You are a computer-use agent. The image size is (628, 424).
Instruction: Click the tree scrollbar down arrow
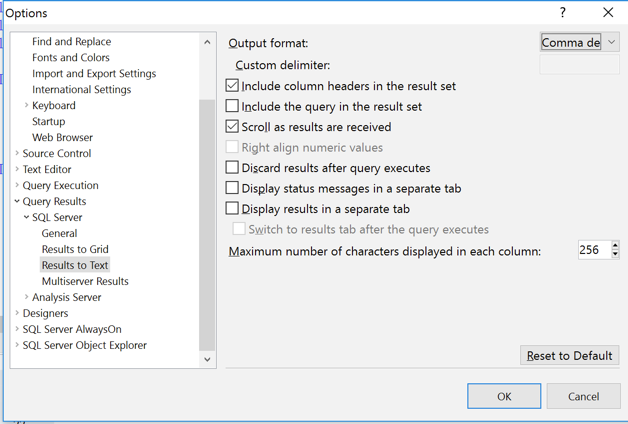click(207, 359)
